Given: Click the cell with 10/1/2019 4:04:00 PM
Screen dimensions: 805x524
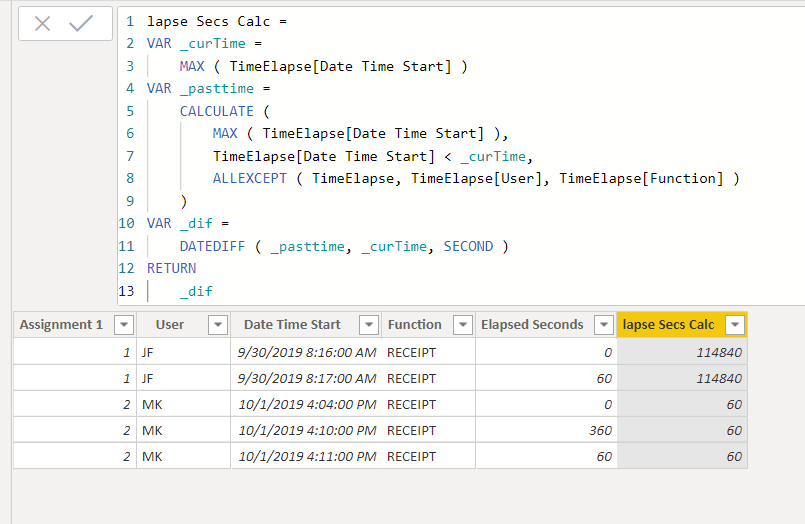Looking at the screenshot, I should tap(306, 404).
